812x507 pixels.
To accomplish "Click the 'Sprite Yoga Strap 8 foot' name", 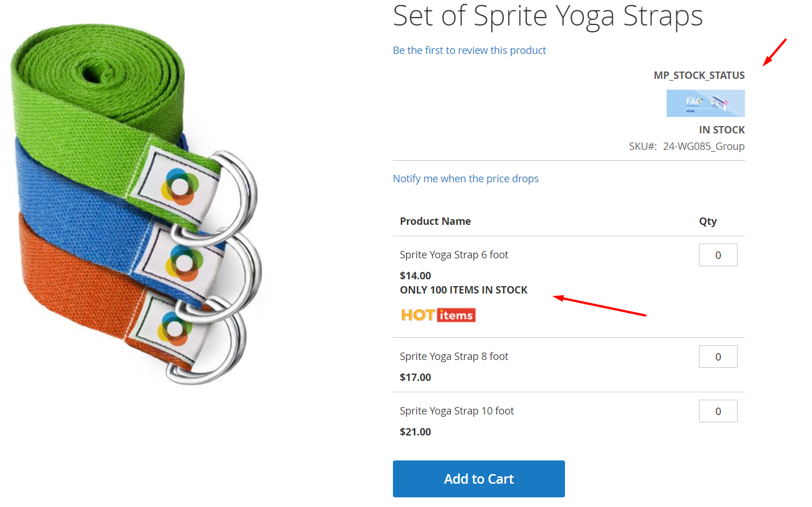I will point(454,357).
